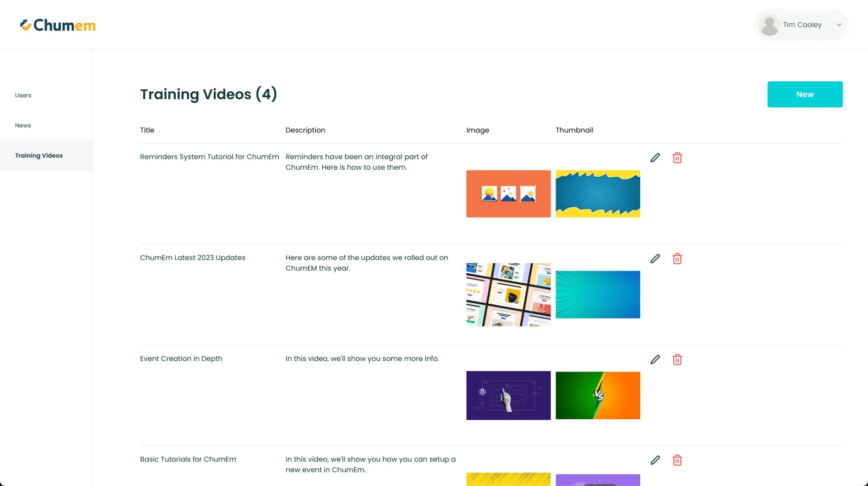This screenshot has height=486, width=868.
Task: Edit the Basic Tutorials for ChumEm video
Action: coord(655,460)
